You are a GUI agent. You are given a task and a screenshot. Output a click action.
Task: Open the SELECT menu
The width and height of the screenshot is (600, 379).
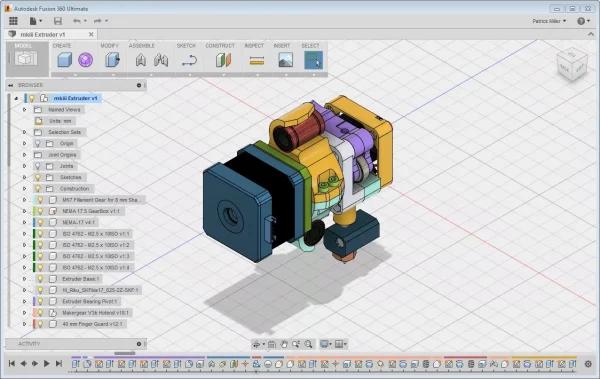pyautogui.click(x=310, y=46)
